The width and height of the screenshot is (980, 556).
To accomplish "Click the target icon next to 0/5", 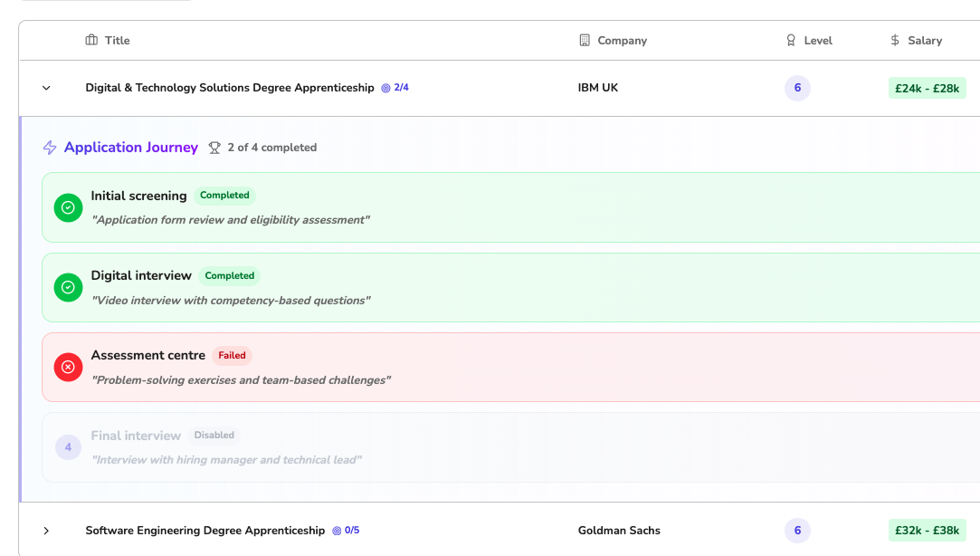I will [x=337, y=531].
